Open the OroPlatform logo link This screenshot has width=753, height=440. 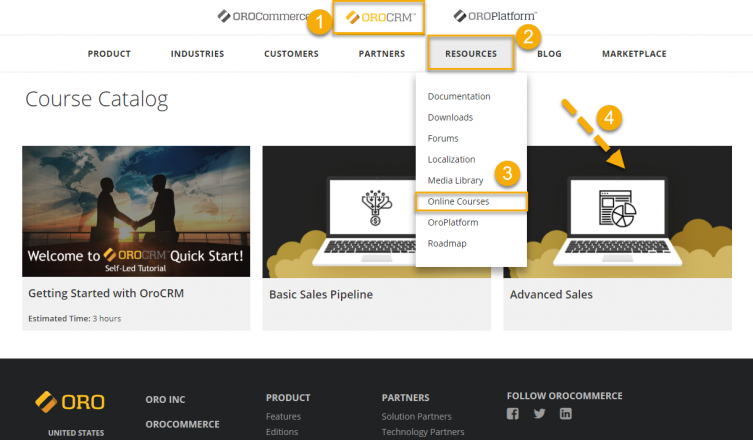pos(495,16)
